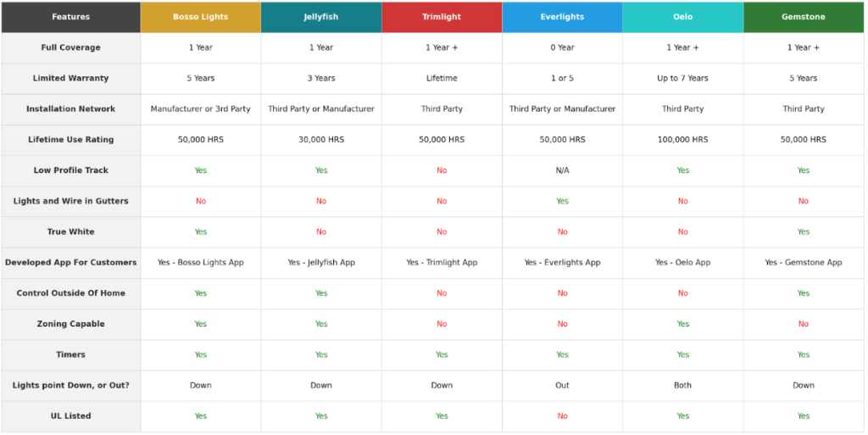This screenshot has height=435, width=868.
Task: Click the Low Profile Track row label
Action: pos(71,170)
